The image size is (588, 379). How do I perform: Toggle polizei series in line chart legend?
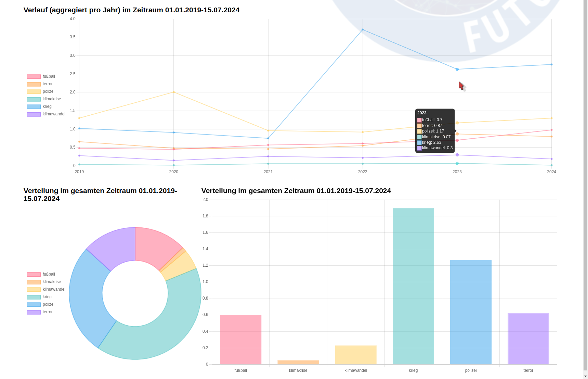coord(41,91)
